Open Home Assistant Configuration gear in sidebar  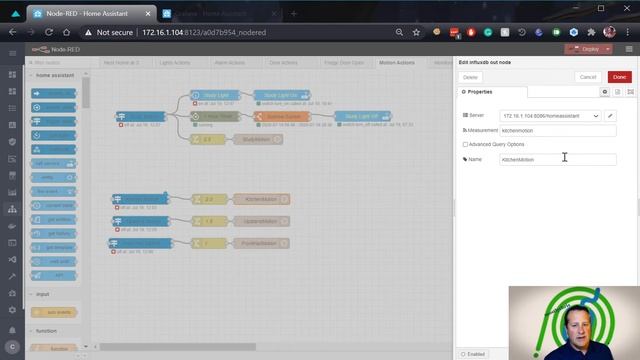tap(12, 310)
